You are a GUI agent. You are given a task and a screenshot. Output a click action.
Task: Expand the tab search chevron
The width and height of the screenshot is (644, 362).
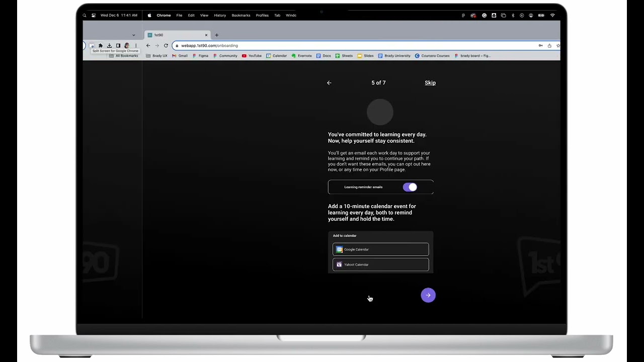pos(134,35)
